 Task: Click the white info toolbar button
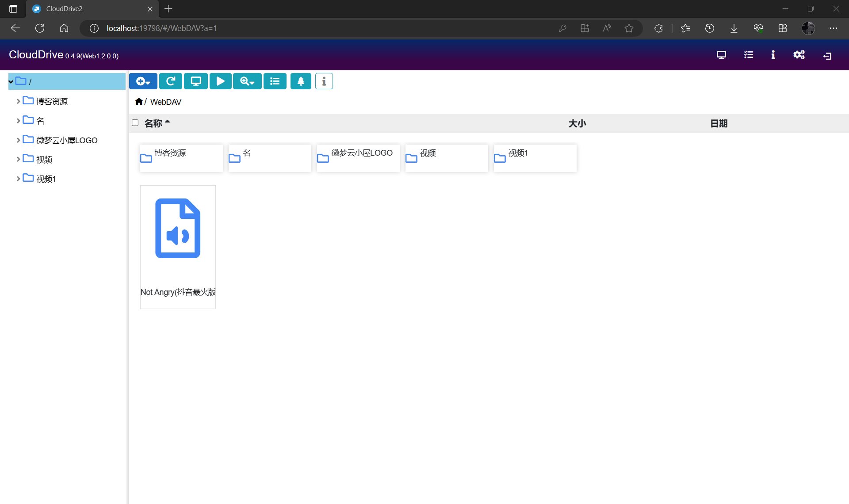point(324,81)
